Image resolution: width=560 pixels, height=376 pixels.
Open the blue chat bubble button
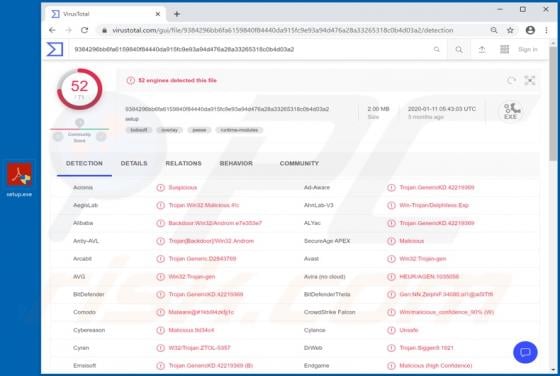525,352
